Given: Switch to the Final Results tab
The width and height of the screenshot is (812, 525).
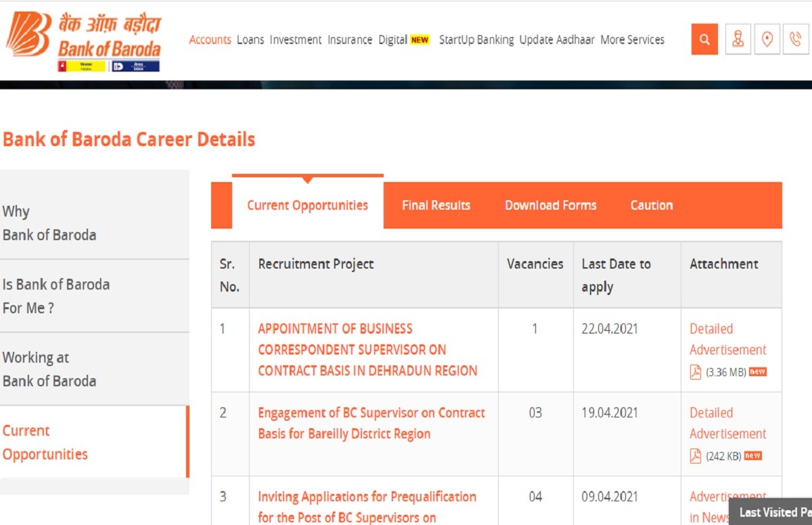Looking at the screenshot, I should [x=436, y=206].
